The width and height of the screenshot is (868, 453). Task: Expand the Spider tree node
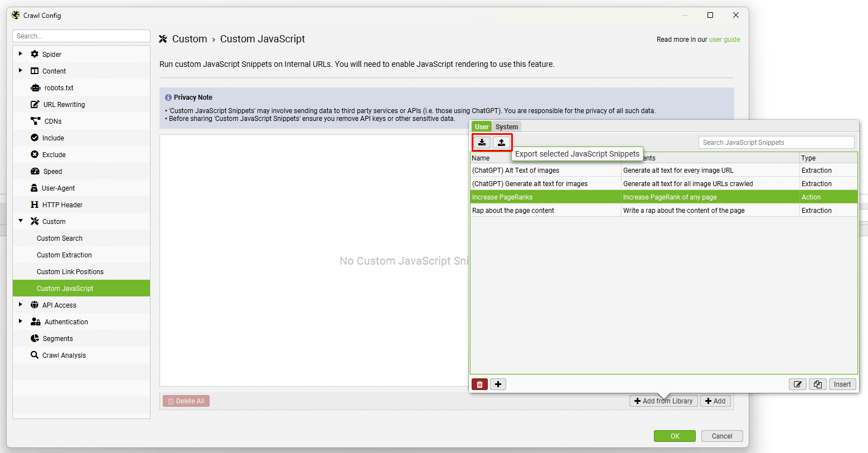coord(21,54)
